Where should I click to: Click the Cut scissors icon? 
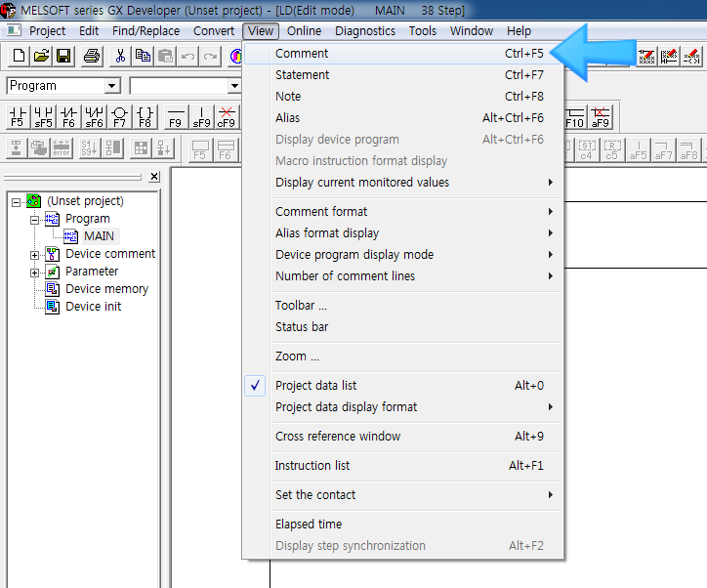click(x=120, y=56)
